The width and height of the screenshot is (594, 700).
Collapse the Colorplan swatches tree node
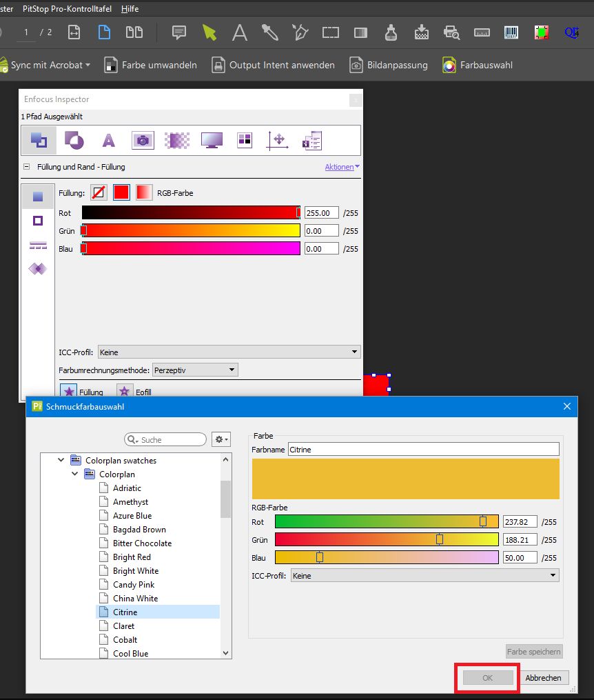pos(61,460)
